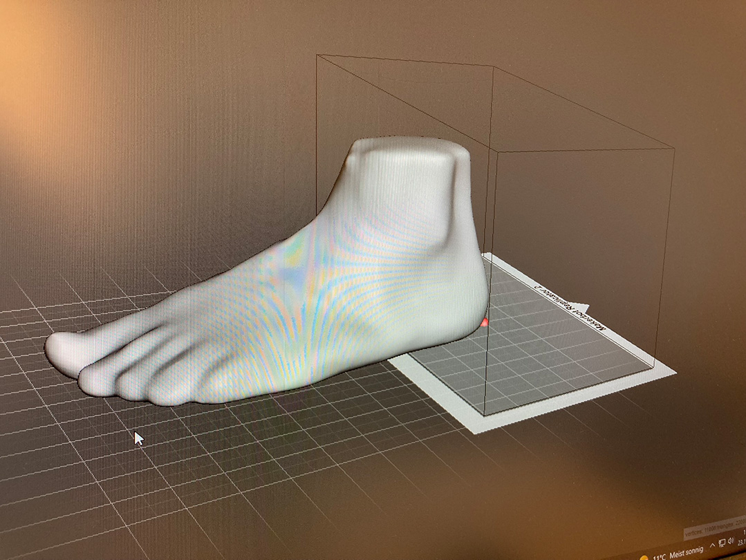Click the MakerBot Replicator print bed
The width and height of the screenshot is (746, 560).
click(532, 342)
